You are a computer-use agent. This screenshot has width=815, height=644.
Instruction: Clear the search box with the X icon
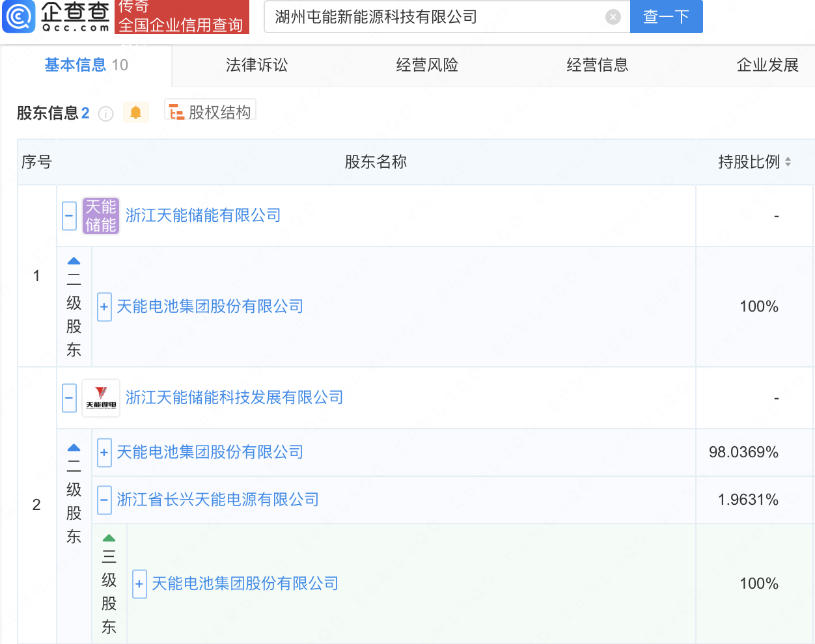[x=613, y=18]
